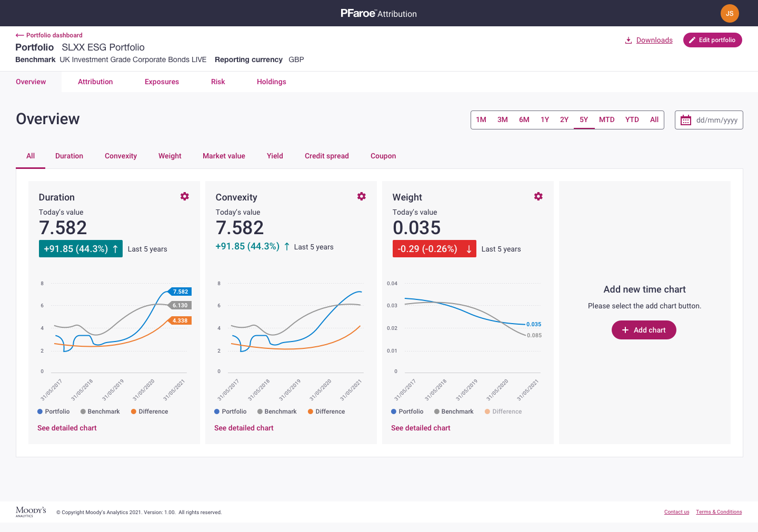Toggle Difference legend in Convexity chart
Screen dimensions: 758x532
tap(326, 411)
